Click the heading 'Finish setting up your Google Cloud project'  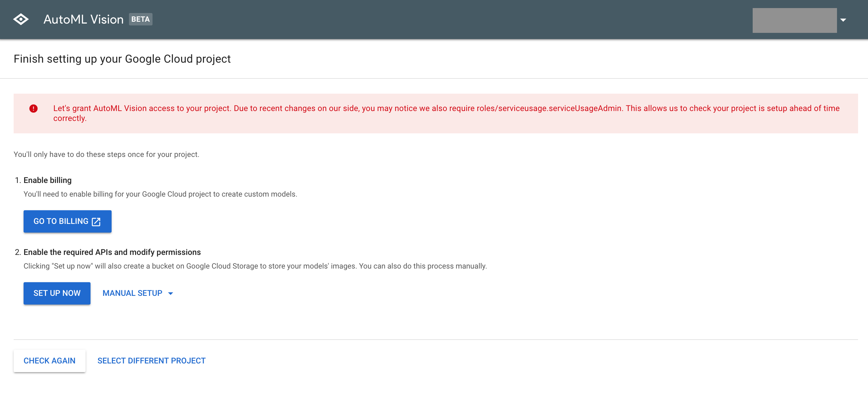tap(122, 59)
